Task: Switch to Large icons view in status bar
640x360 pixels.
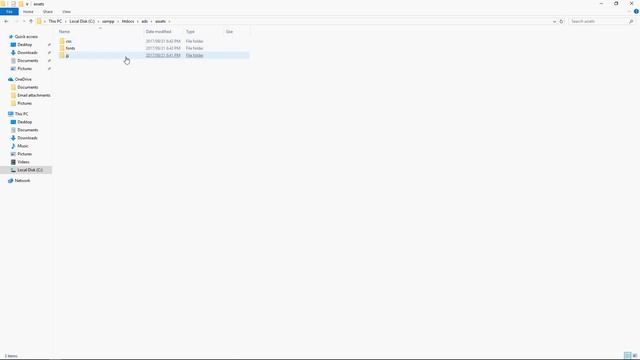Action: click(x=635, y=356)
